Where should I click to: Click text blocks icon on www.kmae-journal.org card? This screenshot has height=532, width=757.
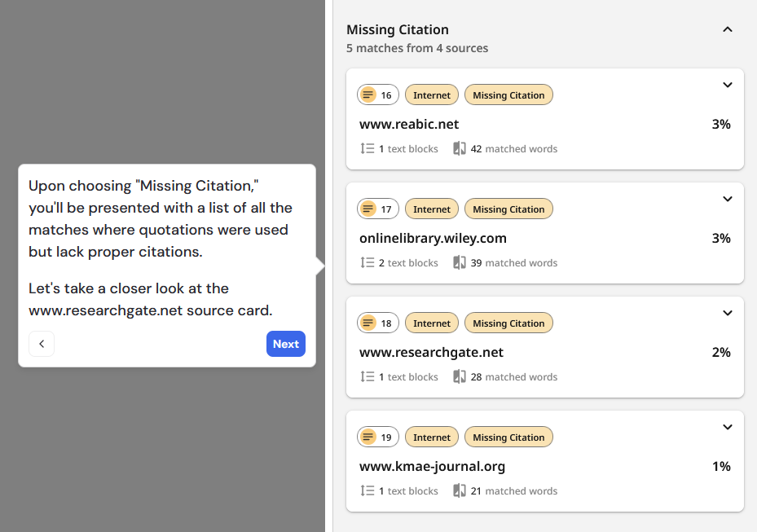[367, 491]
